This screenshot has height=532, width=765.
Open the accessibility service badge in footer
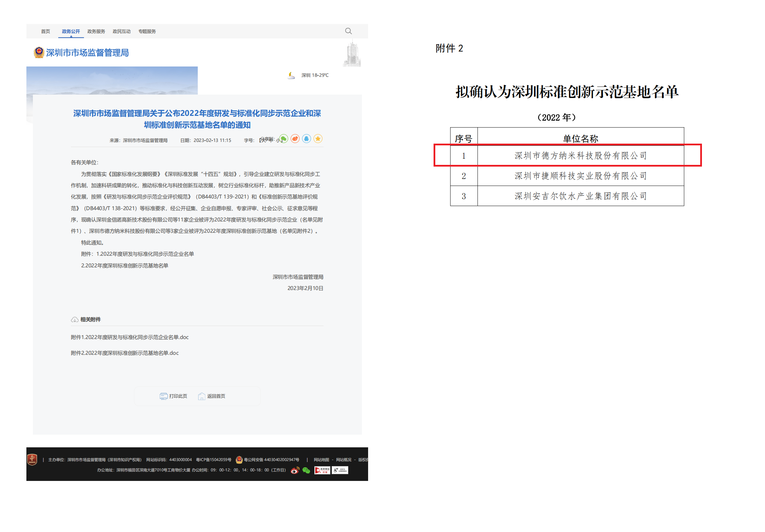tap(340, 470)
